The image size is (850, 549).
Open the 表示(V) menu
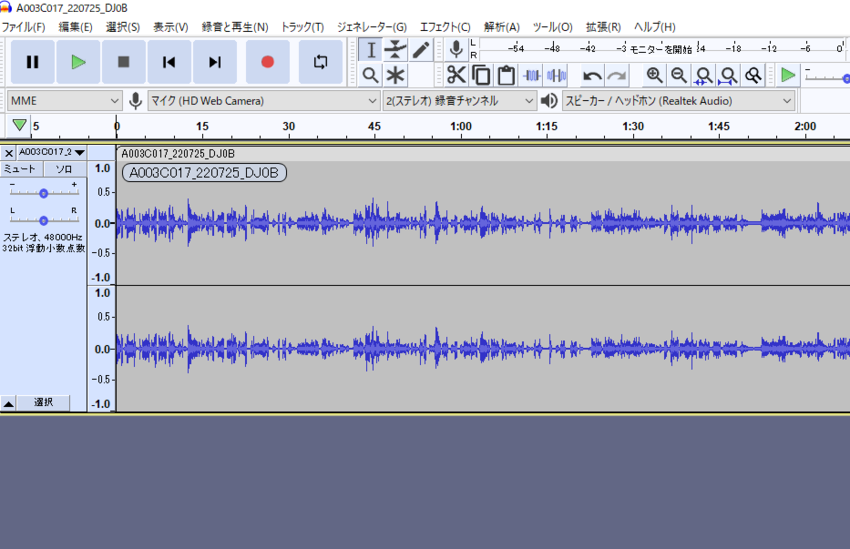(x=171, y=27)
